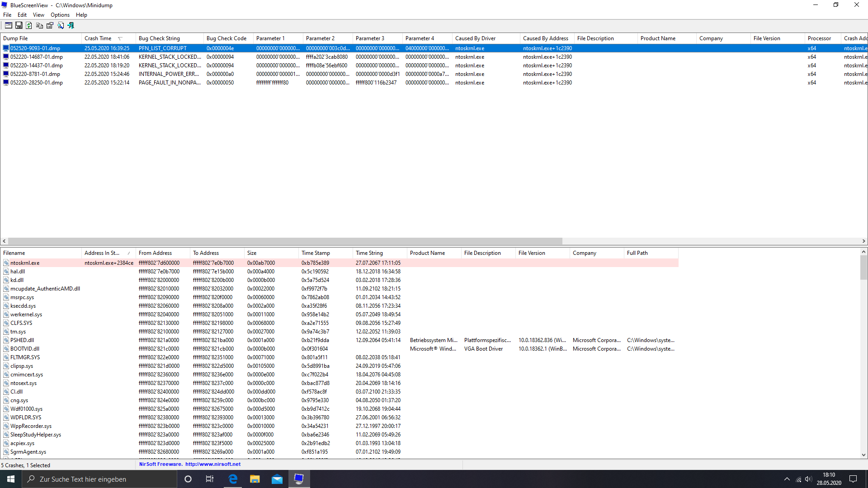Sort by Bug Check String header
Image resolution: width=868 pixels, height=488 pixels.
pos(159,38)
